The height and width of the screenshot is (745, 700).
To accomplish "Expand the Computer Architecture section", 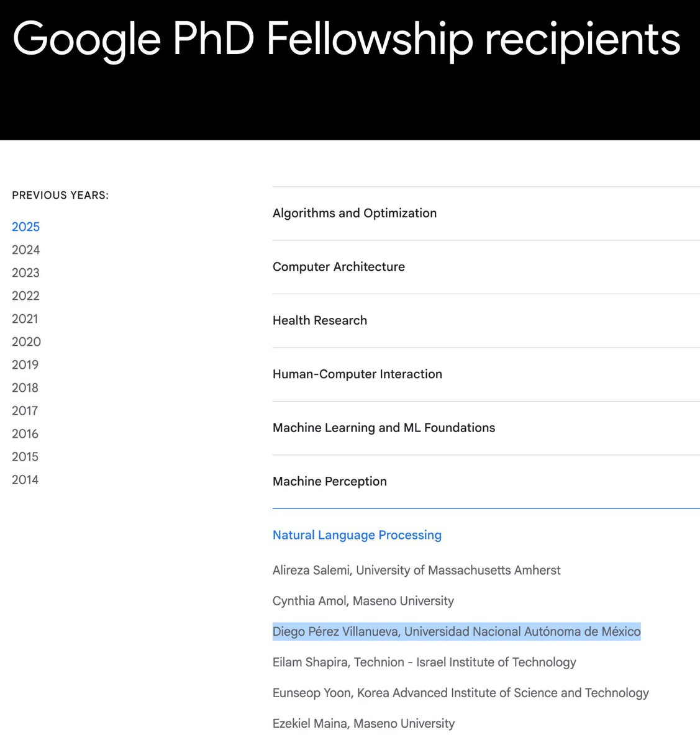I will pyautogui.click(x=486, y=267).
